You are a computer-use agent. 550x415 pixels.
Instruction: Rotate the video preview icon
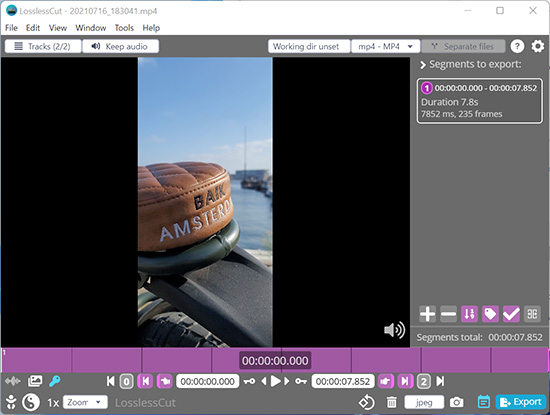(x=366, y=402)
